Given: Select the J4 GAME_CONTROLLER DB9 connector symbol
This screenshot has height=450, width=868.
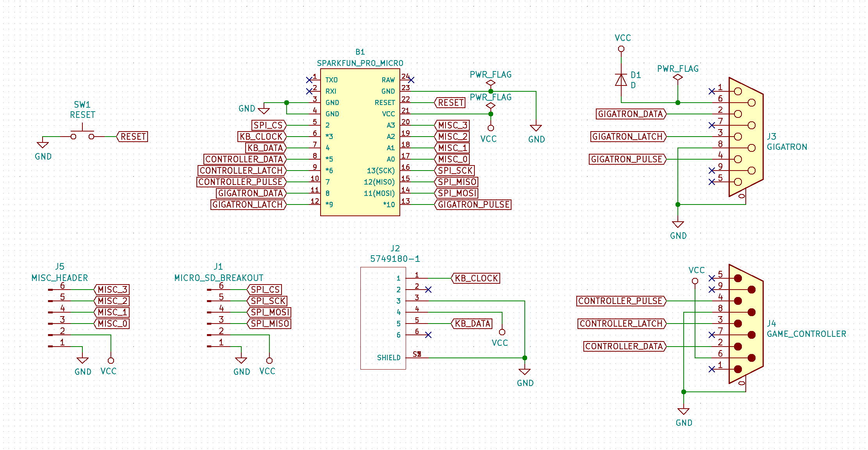Looking at the screenshot, I should (746, 324).
